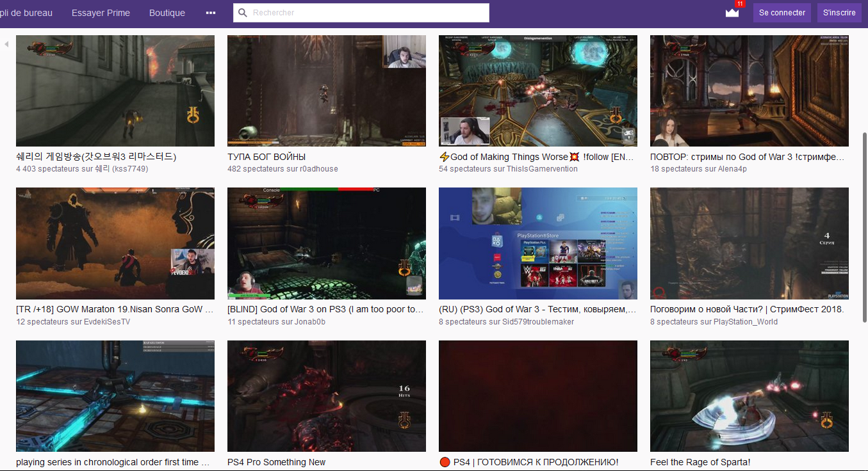This screenshot has width=868, height=471.
Task: Go to the Boutique nav link
Action: [167, 13]
